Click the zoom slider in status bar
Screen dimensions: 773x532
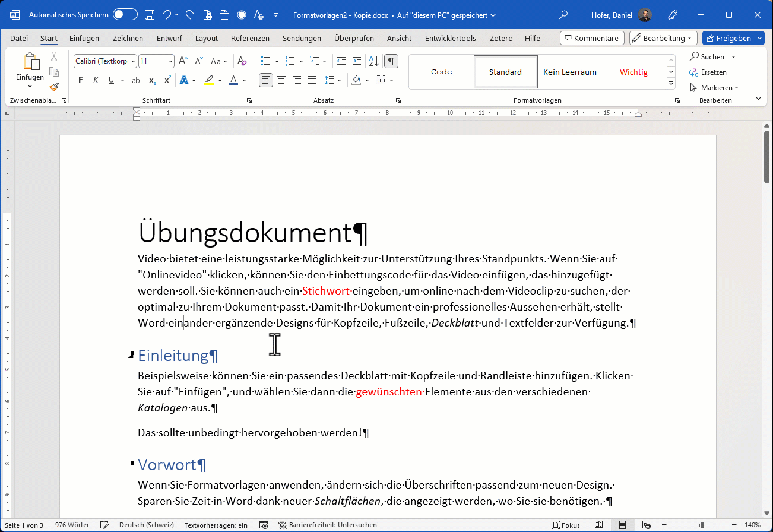(702, 525)
